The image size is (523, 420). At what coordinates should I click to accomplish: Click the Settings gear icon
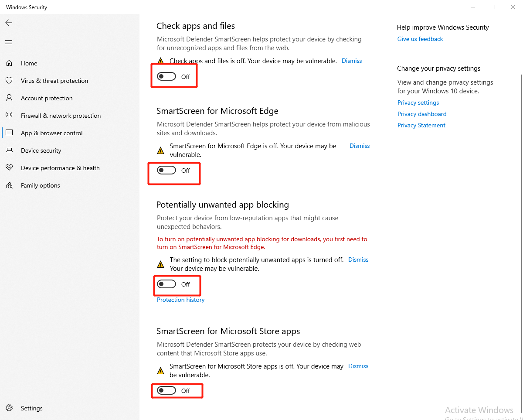[x=9, y=408]
